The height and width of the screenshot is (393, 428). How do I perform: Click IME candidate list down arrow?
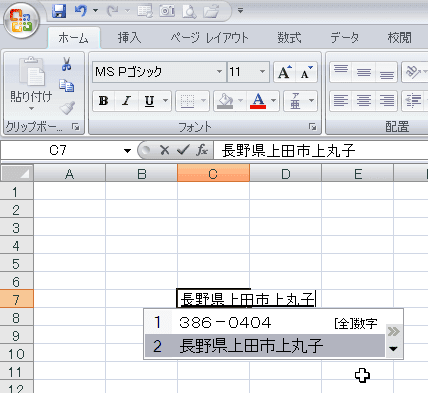(x=394, y=349)
